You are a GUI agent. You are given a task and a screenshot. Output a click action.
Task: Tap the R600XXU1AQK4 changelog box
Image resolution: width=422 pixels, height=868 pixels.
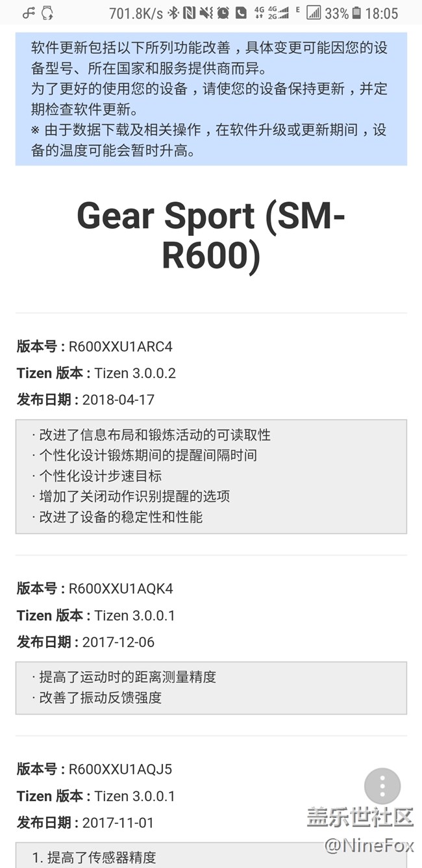tap(211, 687)
